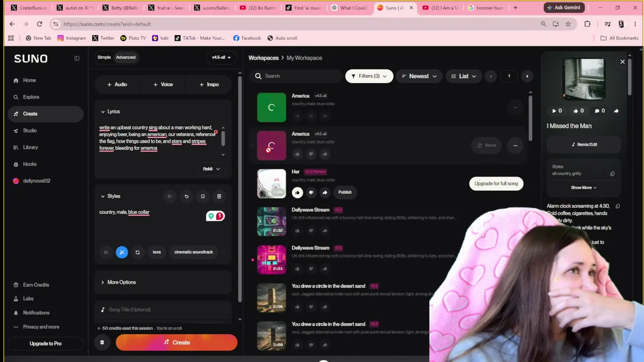Click Upgrade for full song
Screen dimensions: 644x362
pyautogui.click(x=496, y=184)
